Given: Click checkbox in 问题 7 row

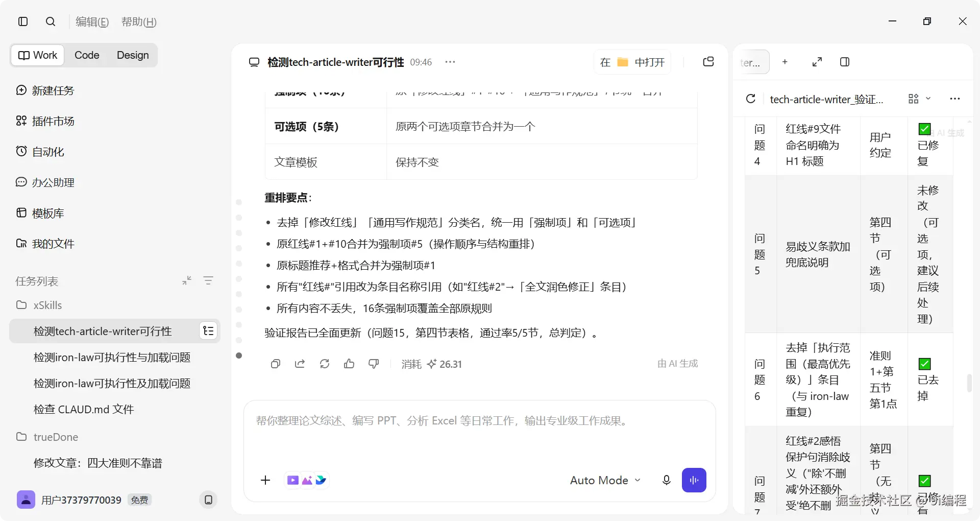Looking at the screenshot, I should pyautogui.click(x=924, y=481).
